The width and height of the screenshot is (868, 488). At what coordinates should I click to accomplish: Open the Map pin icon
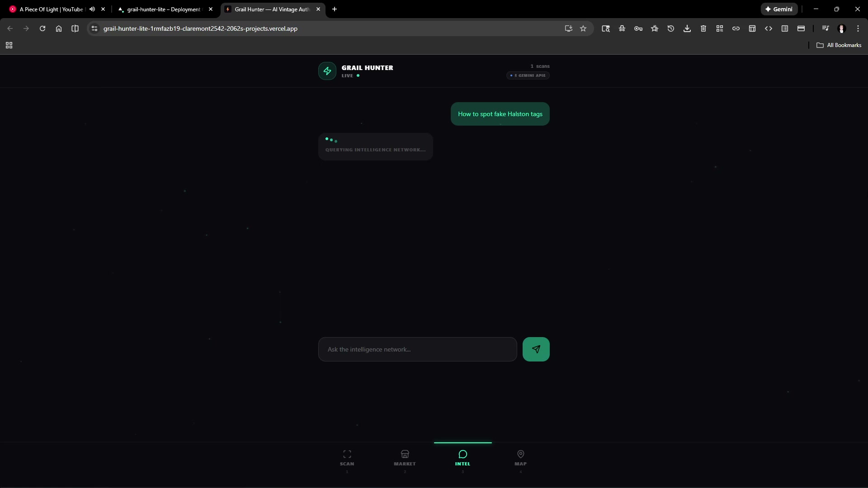520,454
